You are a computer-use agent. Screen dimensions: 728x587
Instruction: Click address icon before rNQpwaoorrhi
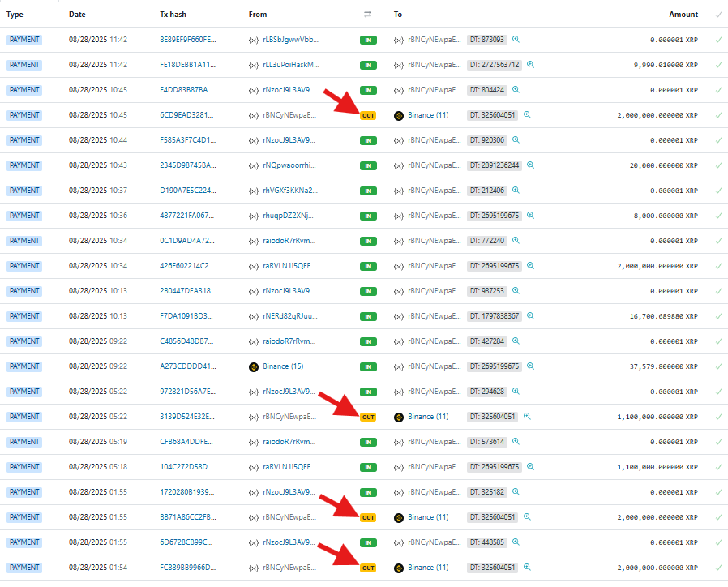254,165
